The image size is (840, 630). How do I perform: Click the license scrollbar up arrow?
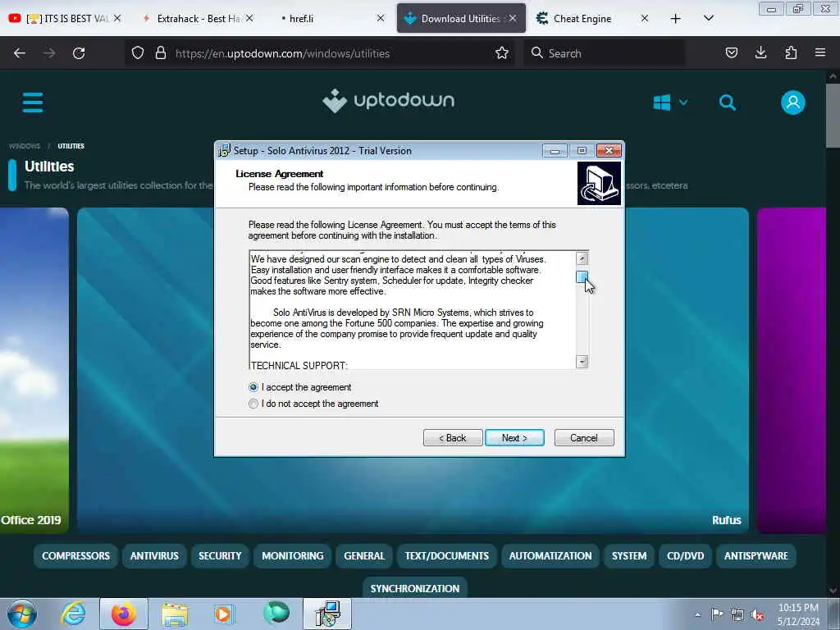[x=582, y=258]
